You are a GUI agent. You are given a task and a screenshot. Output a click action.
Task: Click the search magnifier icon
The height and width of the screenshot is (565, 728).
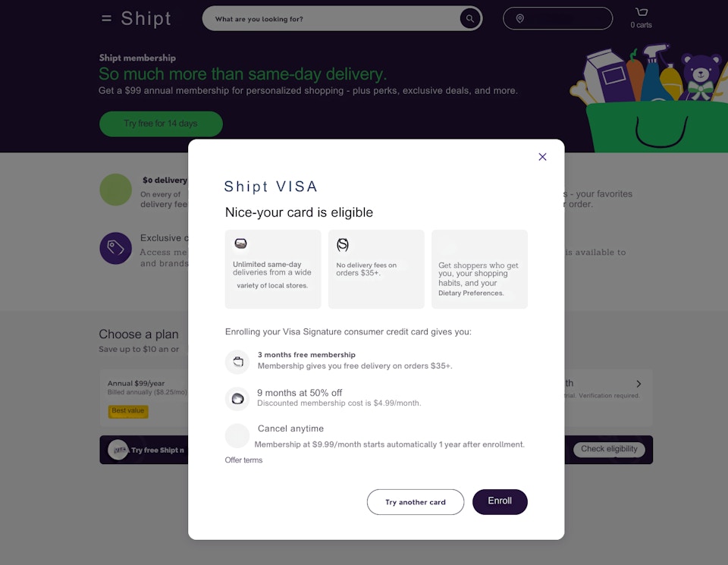[x=469, y=18]
